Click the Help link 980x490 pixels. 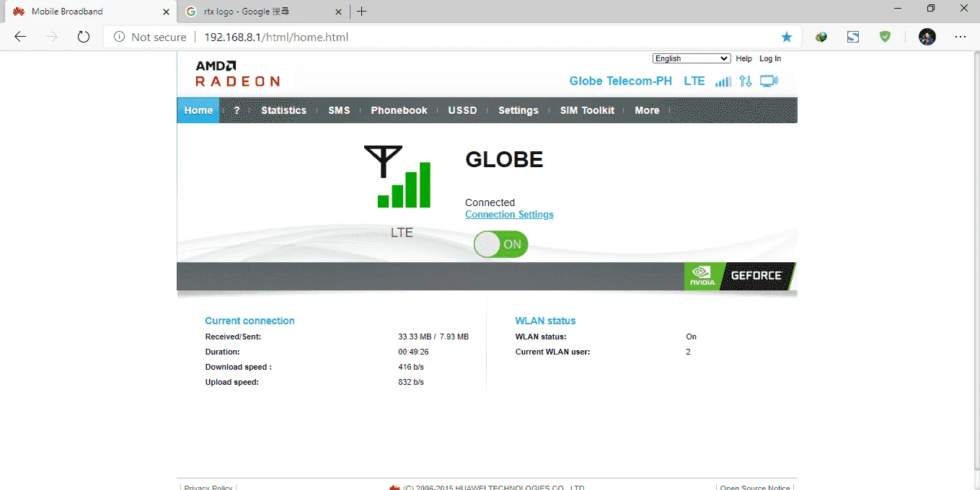pyautogui.click(x=743, y=58)
